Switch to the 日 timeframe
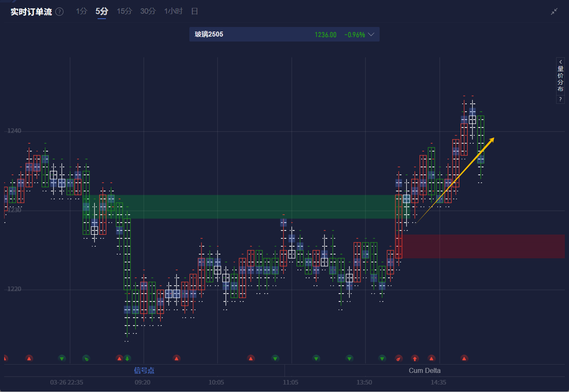 (194, 11)
